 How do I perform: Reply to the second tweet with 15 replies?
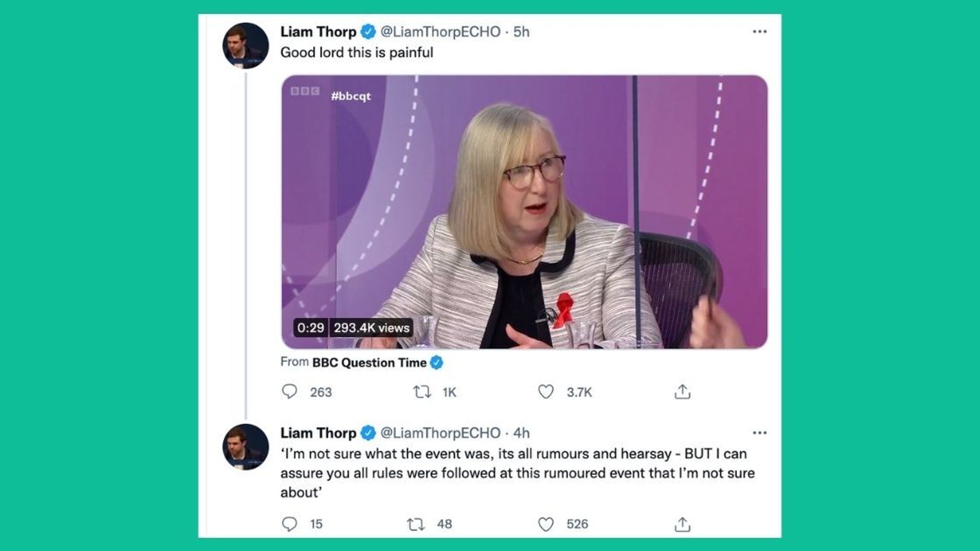click(289, 523)
